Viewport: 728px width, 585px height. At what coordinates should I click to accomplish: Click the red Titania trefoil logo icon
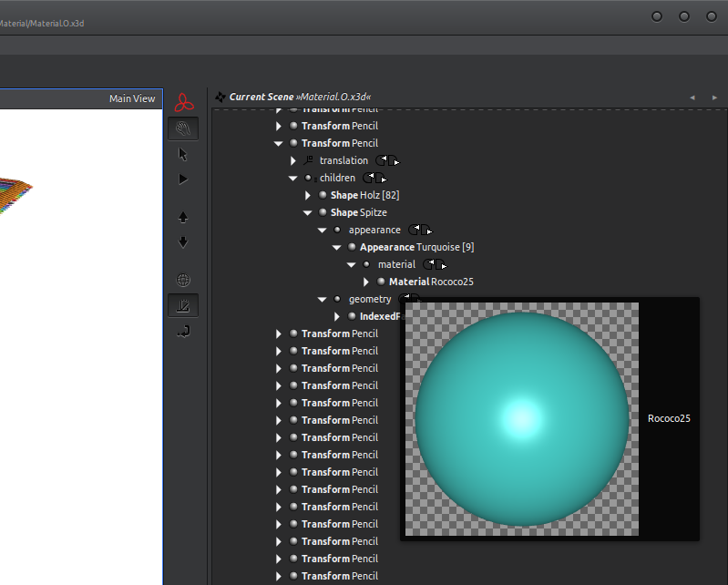coord(184,103)
